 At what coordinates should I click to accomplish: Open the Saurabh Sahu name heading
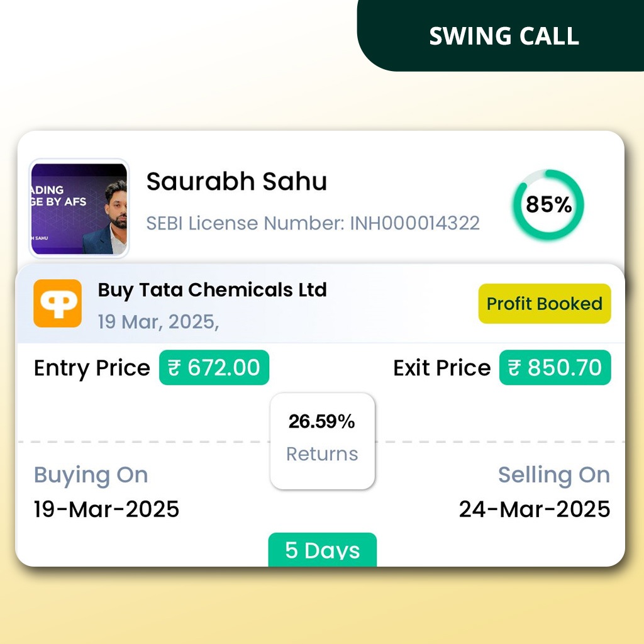point(236,182)
